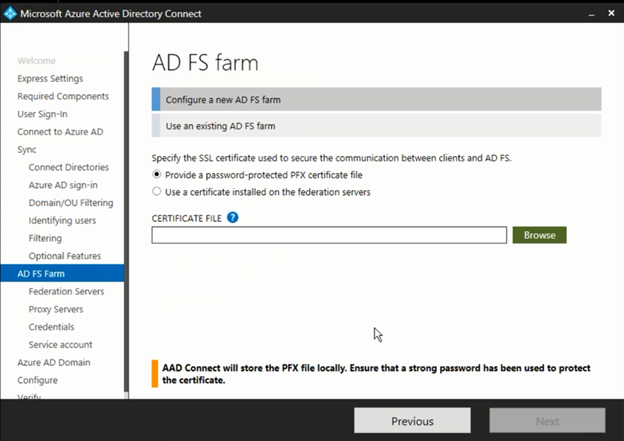The image size is (624, 441).
Task: Go to Azure AD Domain step
Action: click(x=54, y=363)
